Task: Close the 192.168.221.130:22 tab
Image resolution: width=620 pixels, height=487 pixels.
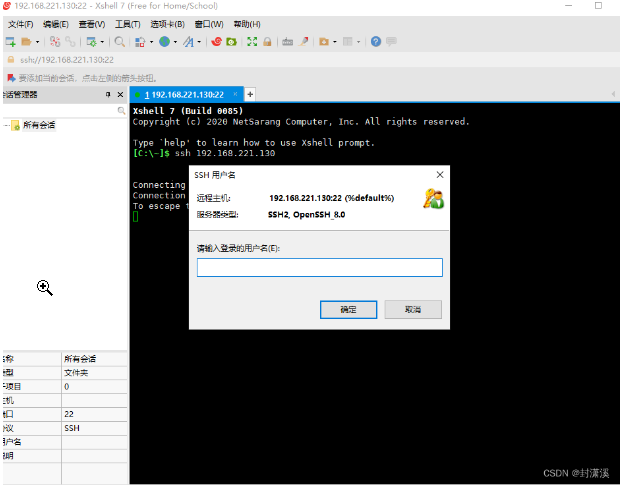Action: (x=235, y=94)
